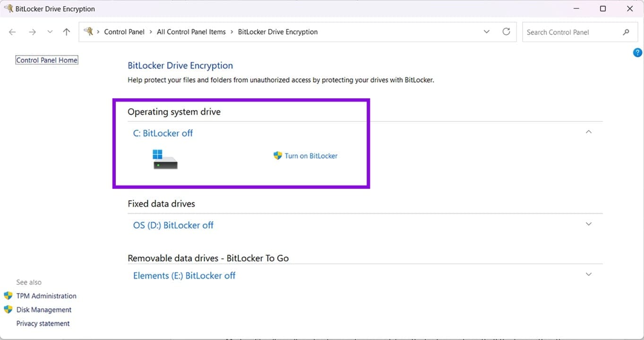The image size is (644, 340).
Task: Open TPM Administration link
Action: (46, 296)
